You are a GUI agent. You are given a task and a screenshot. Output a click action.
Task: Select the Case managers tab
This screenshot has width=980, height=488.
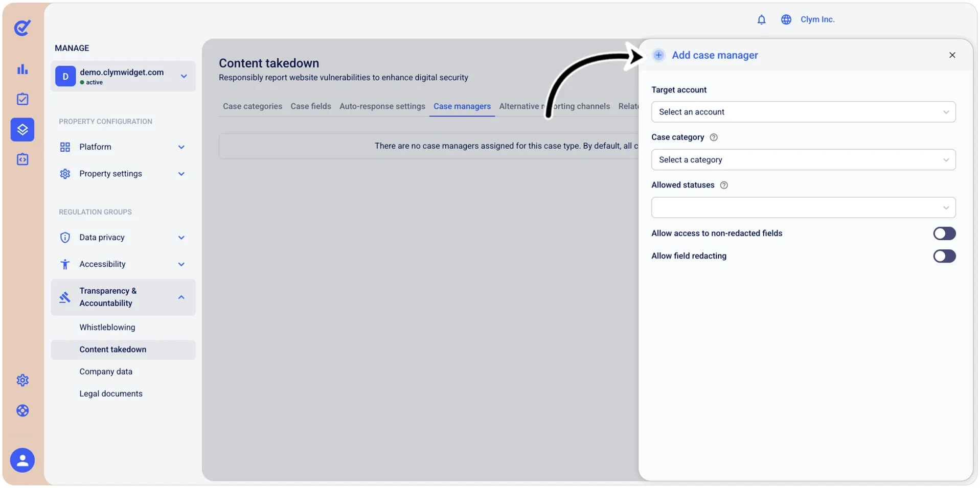coord(462,106)
